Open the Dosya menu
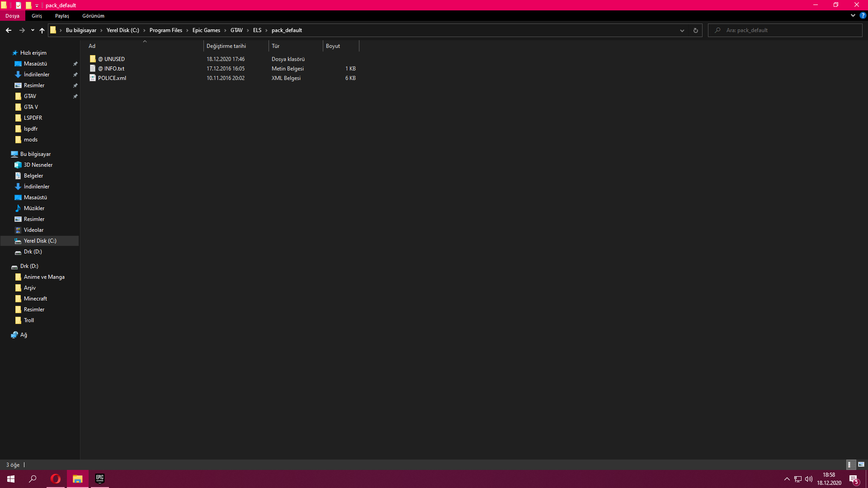The height and width of the screenshot is (488, 868). (12, 16)
